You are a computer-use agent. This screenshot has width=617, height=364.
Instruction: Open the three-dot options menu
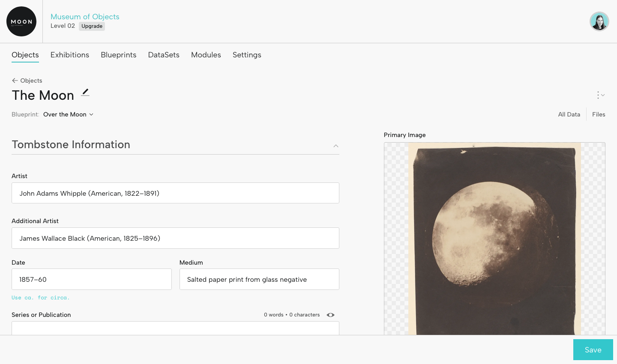click(598, 95)
